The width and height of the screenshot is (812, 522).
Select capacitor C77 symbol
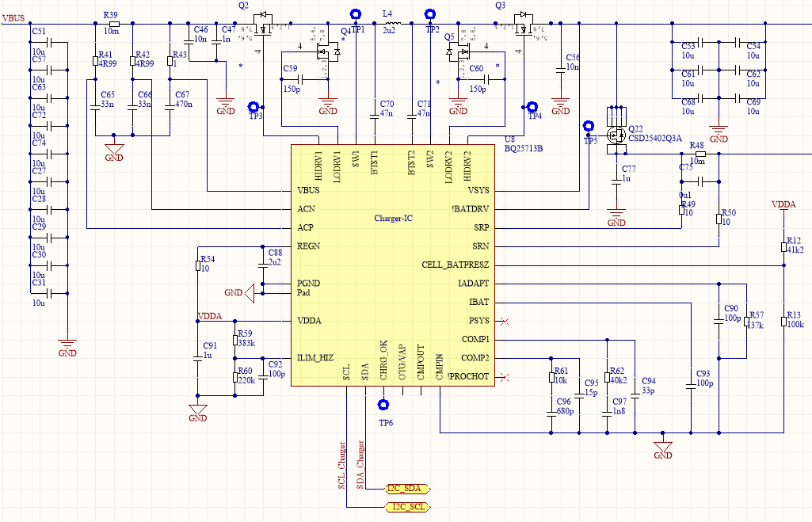point(616,181)
